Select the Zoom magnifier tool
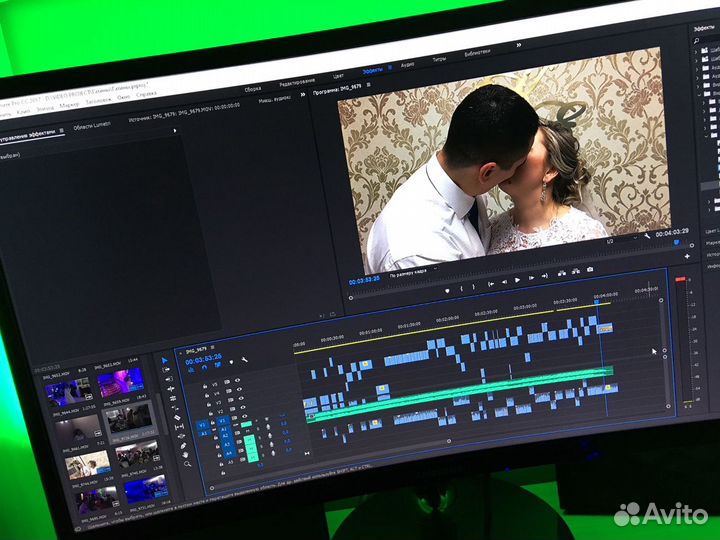The width and height of the screenshot is (720, 540). click(x=187, y=464)
